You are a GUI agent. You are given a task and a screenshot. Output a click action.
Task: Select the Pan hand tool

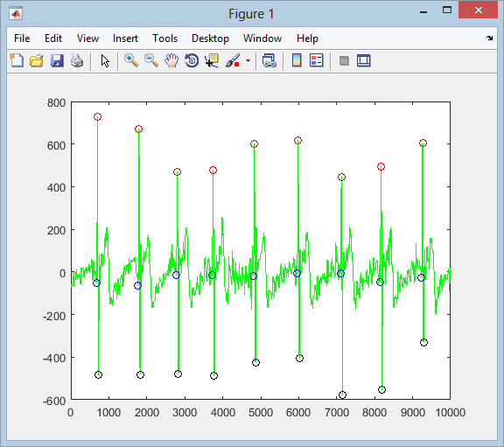(171, 60)
